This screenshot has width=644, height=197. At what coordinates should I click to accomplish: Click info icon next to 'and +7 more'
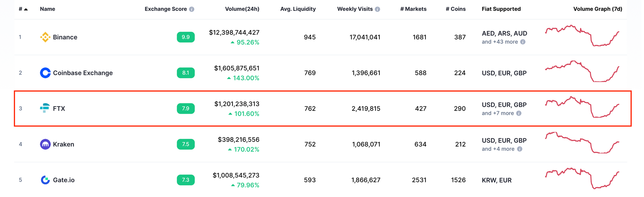point(519,113)
